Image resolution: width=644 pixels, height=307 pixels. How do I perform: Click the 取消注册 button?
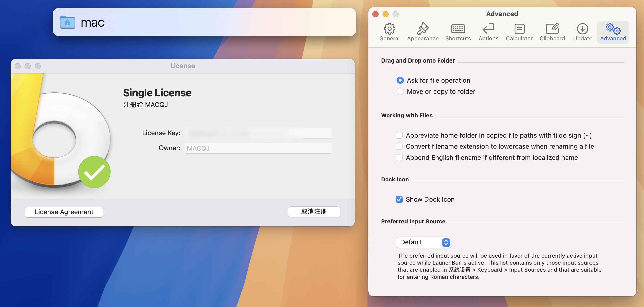coord(314,212)
